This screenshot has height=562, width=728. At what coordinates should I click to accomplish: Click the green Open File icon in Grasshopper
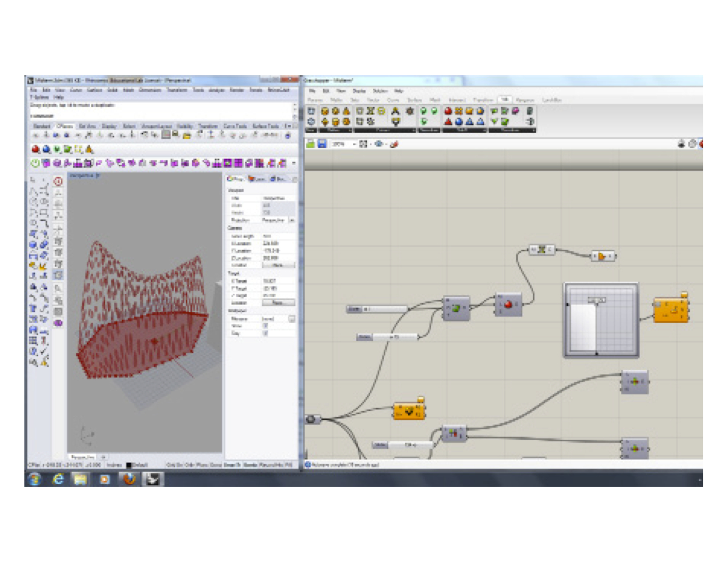point(311,144)
